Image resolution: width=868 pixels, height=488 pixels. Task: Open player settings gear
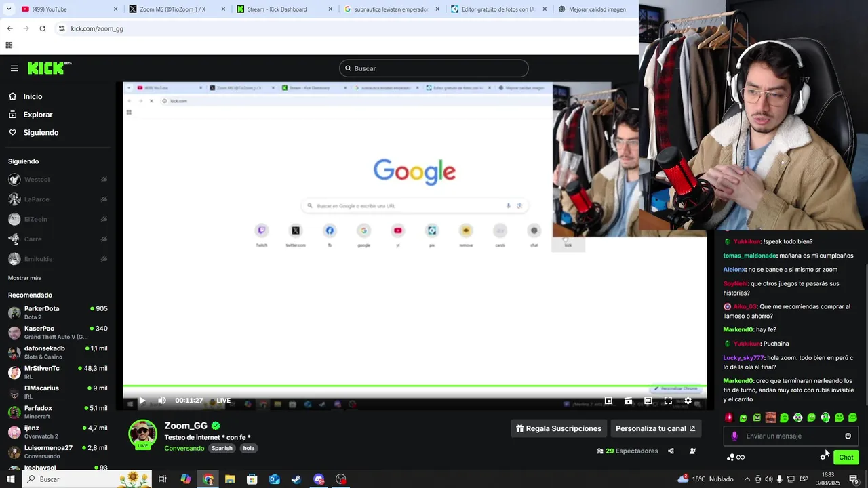pyautogui.click(x=688, y=401)
